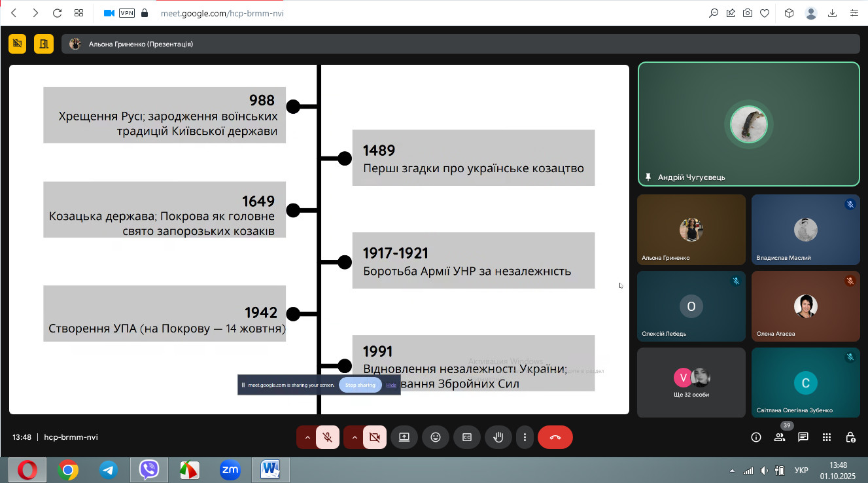Unmute the microphone in the call bar
Viewport: 868px width, 483px height.
point(328,437)
